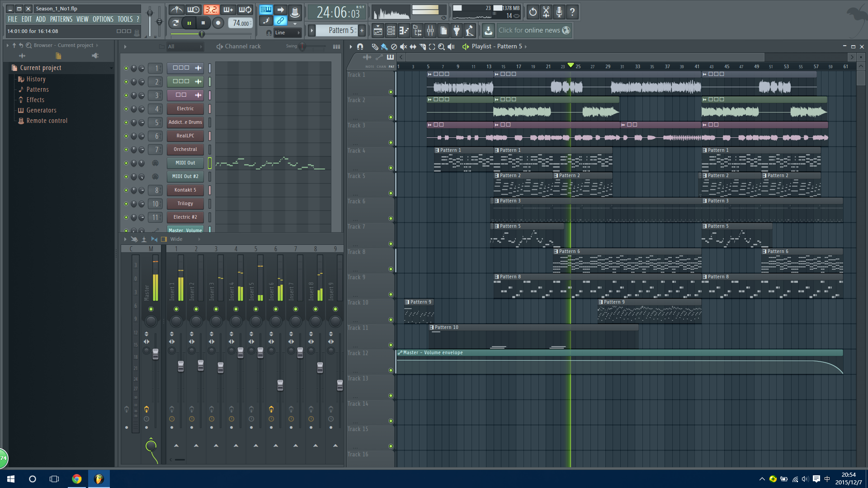Viewport: 868px width, 488px height.
Task: Select the Slip tool in Playlist
Action: pyautogui.click(x=413, y=47)
